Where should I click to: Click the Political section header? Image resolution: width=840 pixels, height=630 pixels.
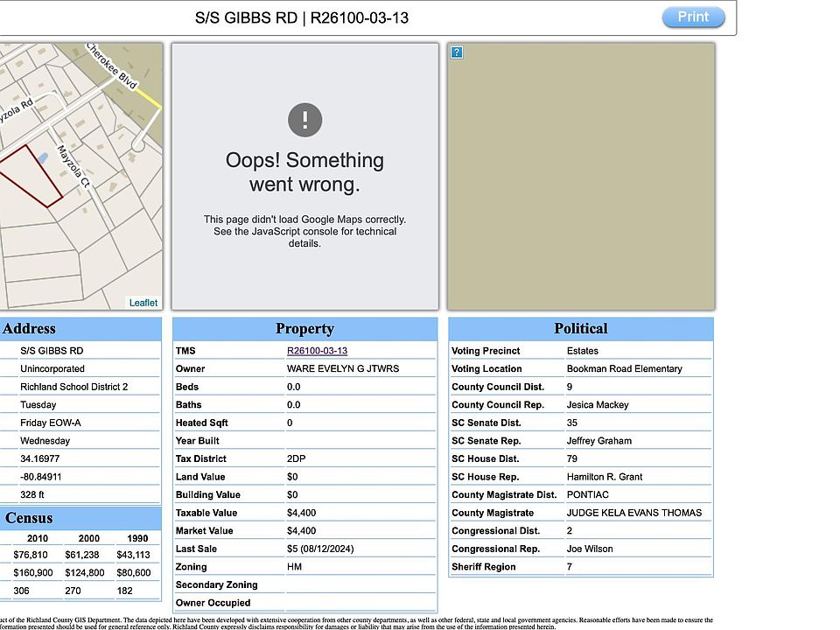pyautogui.click(x=581, y=328)
